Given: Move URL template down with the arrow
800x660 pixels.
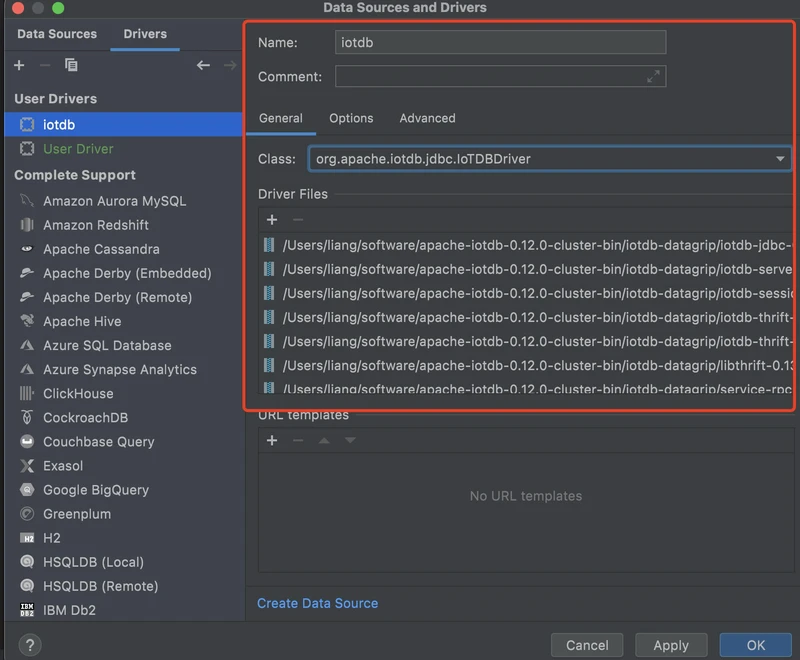Looking at the screenshot, I should coord(350,440).
